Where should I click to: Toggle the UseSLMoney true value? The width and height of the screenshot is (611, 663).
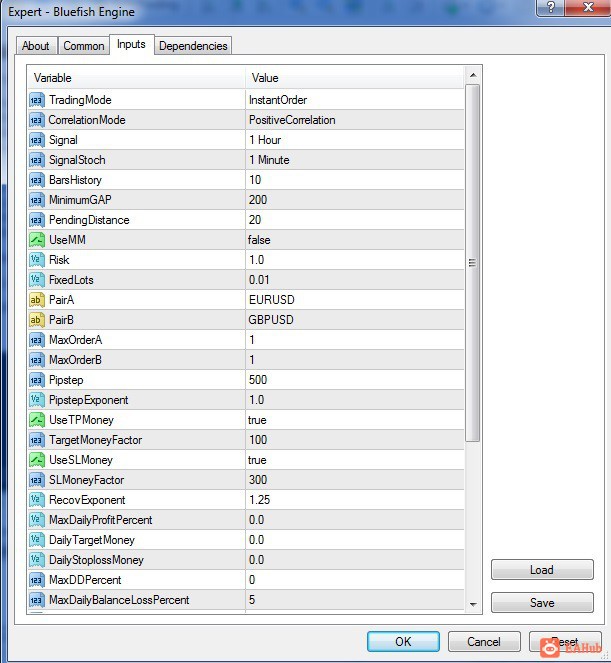click(354, 460)
